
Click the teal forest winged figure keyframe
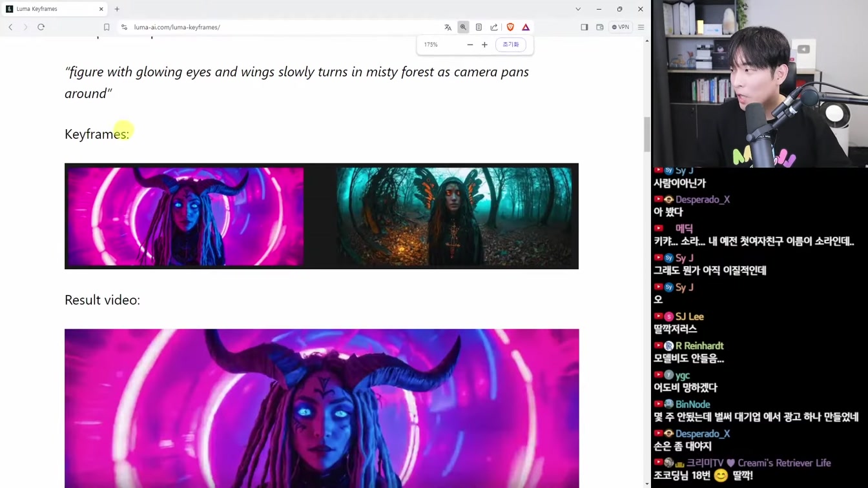[453, 216]
